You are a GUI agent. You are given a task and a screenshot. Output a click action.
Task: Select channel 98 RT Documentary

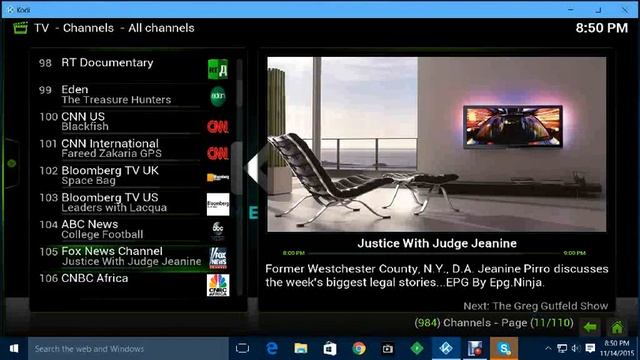click(133, 68)
